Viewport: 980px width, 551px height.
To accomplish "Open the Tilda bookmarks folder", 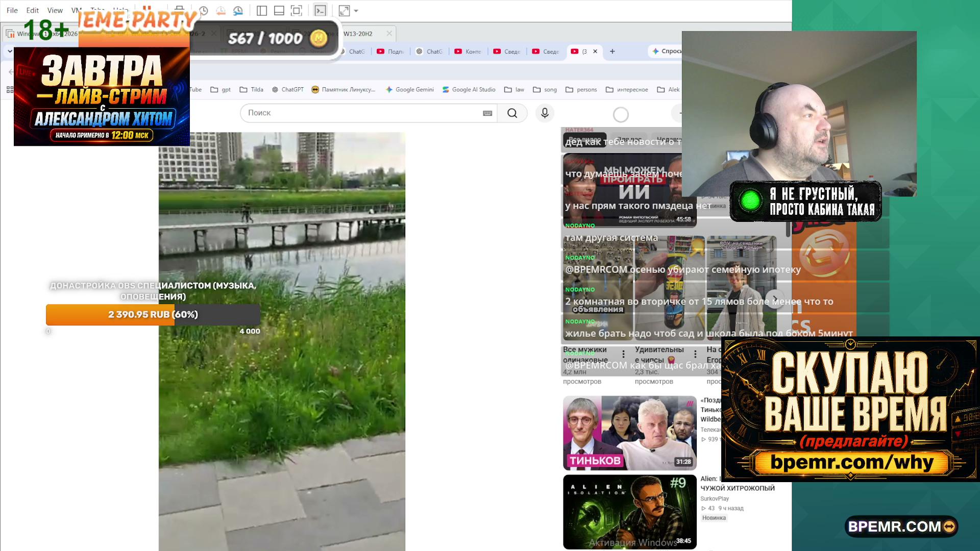I will coord(252,90).
